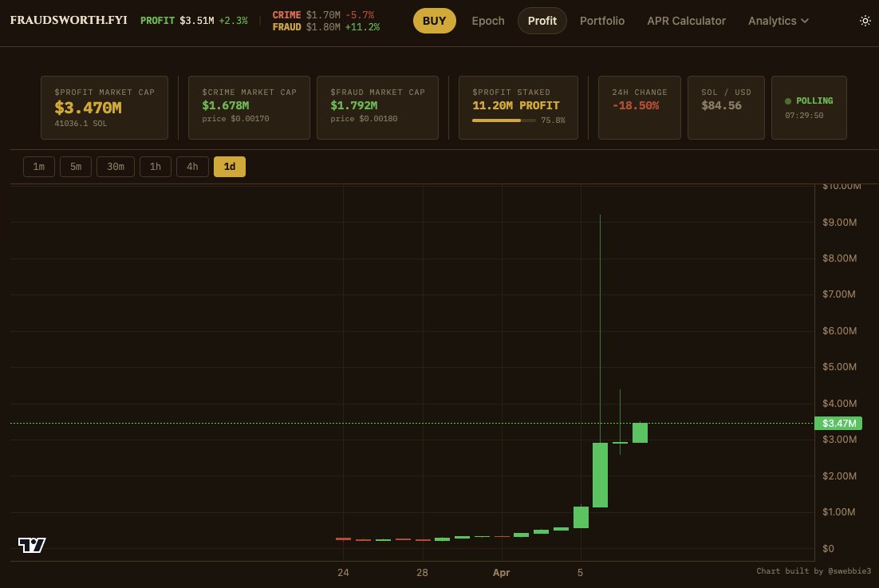Screen dimensions: 879x588
Task: Click the price $0.00170 under CRIME
Action: point(235,119)
